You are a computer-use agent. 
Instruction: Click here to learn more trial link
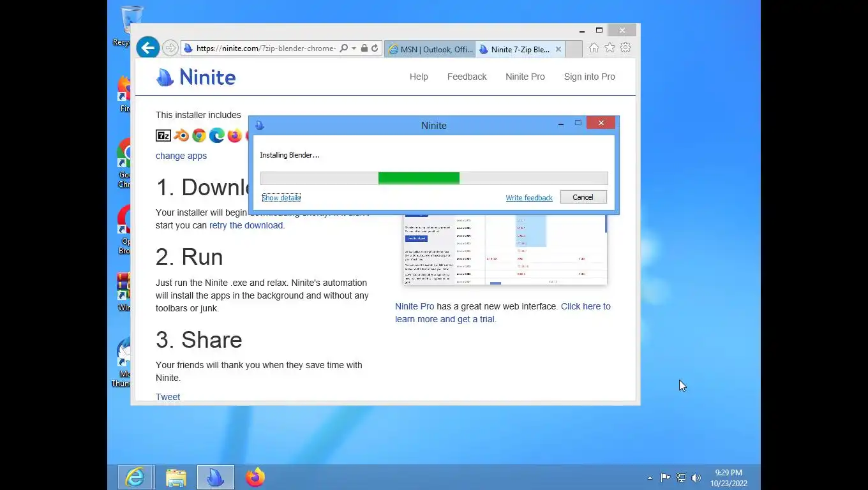click(503, 313)
